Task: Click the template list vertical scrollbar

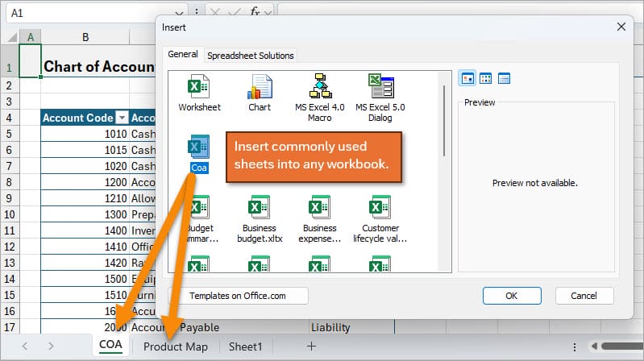Action: pyautogui.click(x=444, y=121)
